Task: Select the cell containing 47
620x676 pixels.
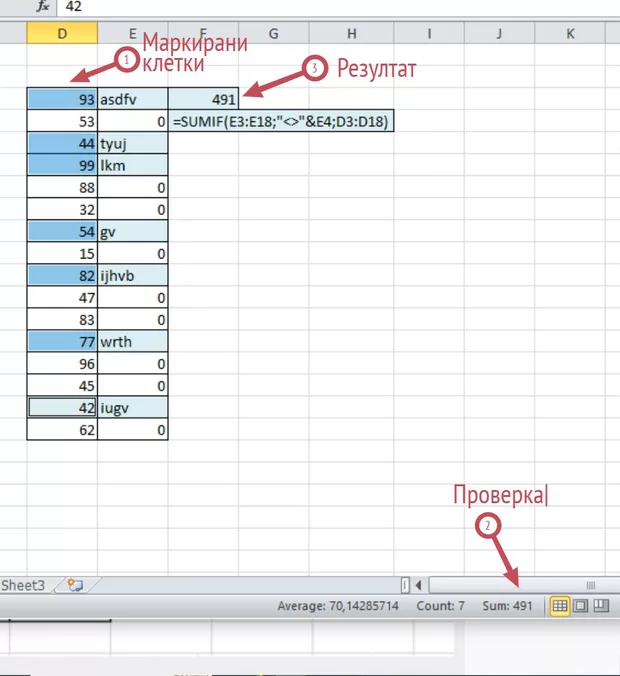Action: pos(62,297)
